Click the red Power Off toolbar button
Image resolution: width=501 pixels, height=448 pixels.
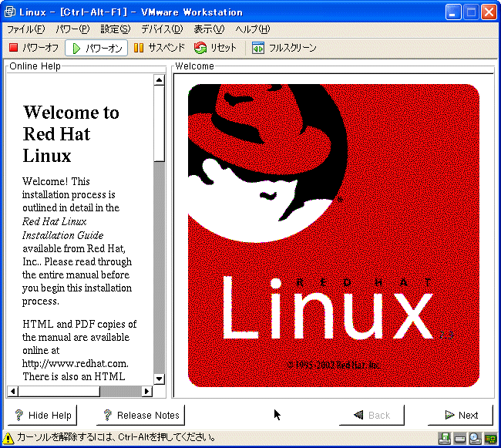[x=34, y=48]
